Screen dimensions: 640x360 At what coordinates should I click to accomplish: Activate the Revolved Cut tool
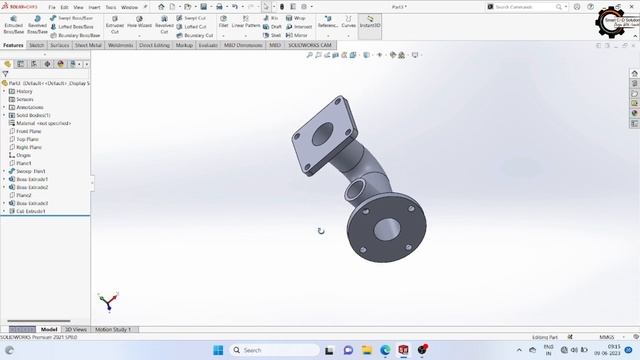(x=164, y=25)
